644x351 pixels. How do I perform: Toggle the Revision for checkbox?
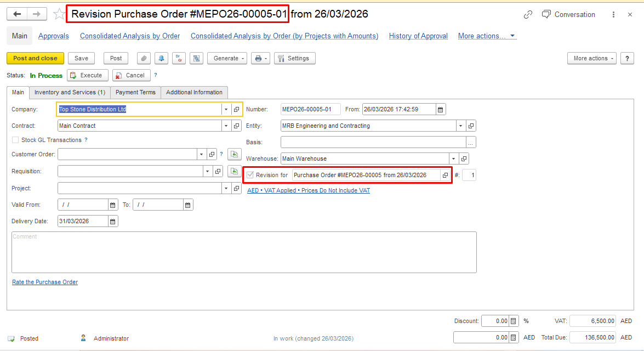pos(250,175)
